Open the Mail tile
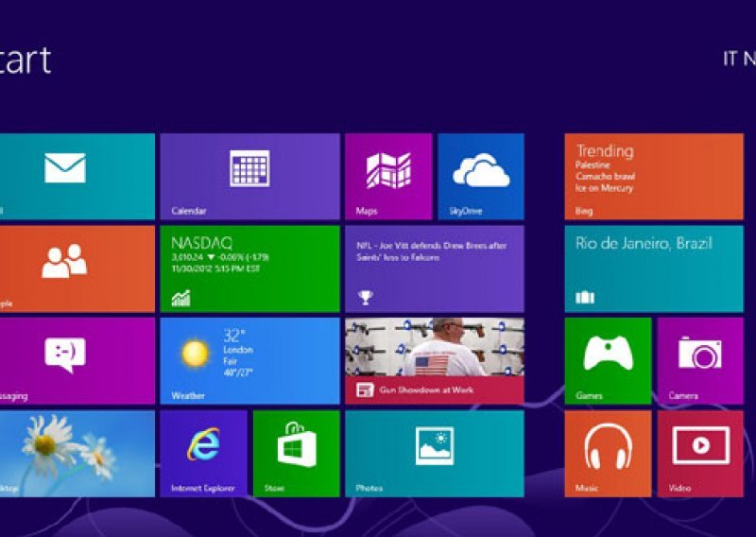 click(77, 177)
